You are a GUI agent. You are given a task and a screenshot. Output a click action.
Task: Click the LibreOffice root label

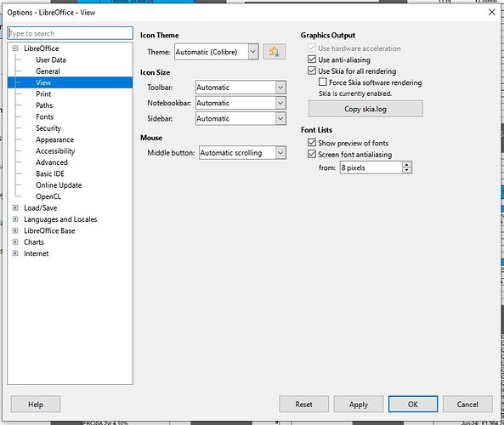tap(41, 48)
